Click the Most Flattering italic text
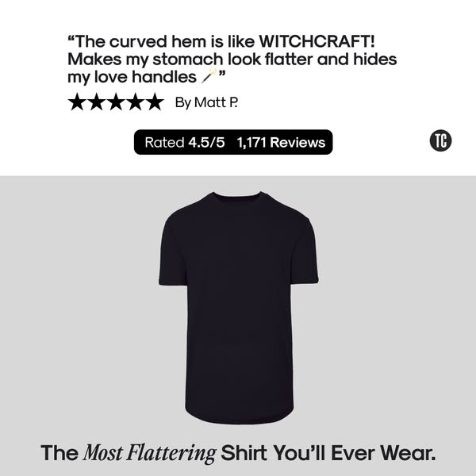Image resolution: width=476 pixels, height=476 pixels. (149, 454)
